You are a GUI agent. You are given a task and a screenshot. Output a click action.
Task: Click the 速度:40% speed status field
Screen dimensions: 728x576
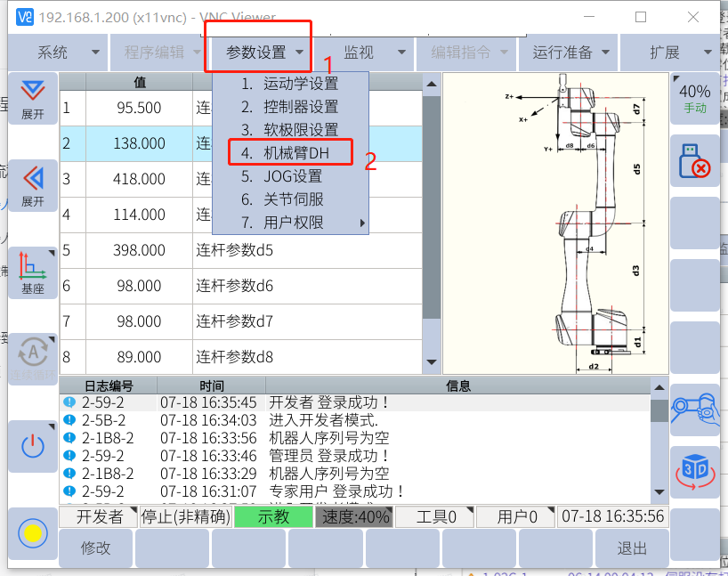point(356,517)
